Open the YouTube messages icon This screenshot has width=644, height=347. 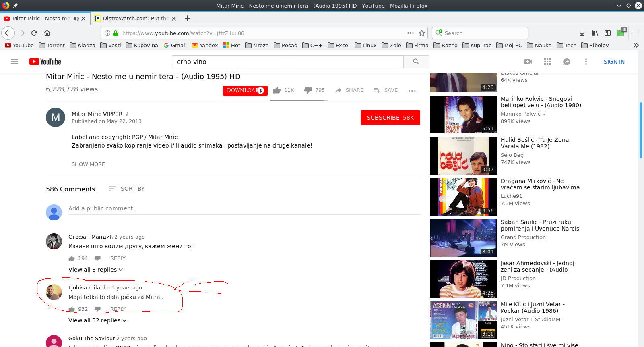567,62
